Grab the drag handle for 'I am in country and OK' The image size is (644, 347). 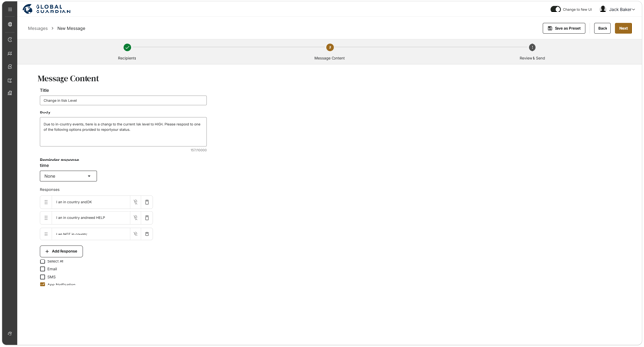click(46, 202)
